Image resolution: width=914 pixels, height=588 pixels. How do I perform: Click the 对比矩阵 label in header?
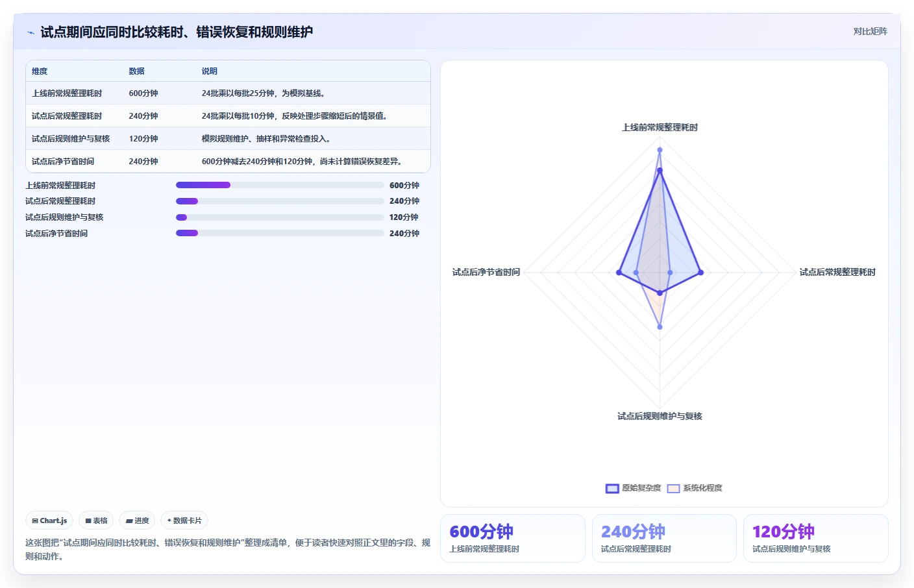coord(870,31)
